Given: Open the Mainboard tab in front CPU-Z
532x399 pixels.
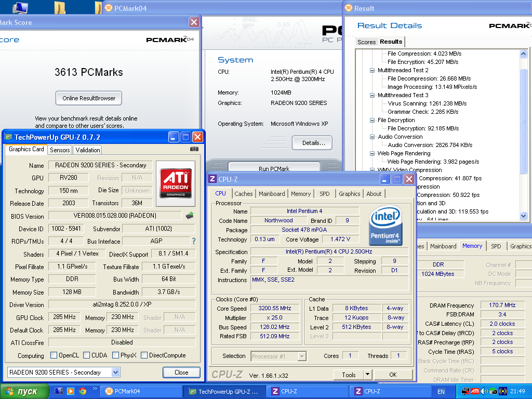Looking at the screenshot, I should tap(272, 194).
